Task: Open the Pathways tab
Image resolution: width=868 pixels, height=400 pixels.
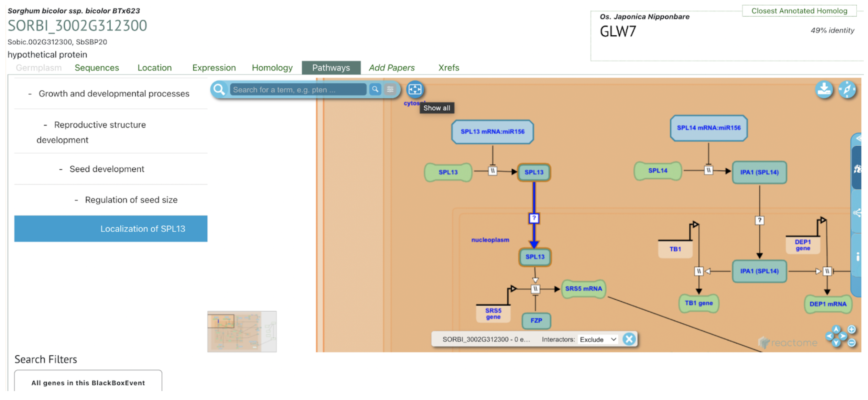Action: click(331, 68)
